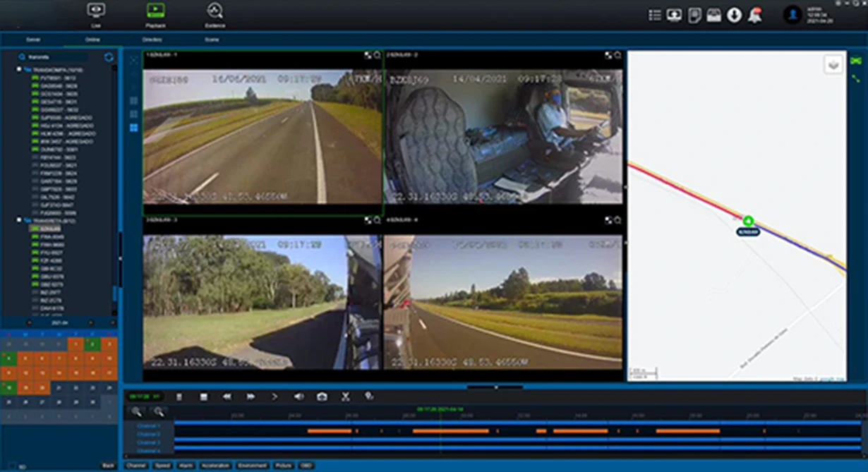The height and width of the screenshot is (472, 868).
Task: Toggle the Speed overlay button
Action: tap(162, 466)
